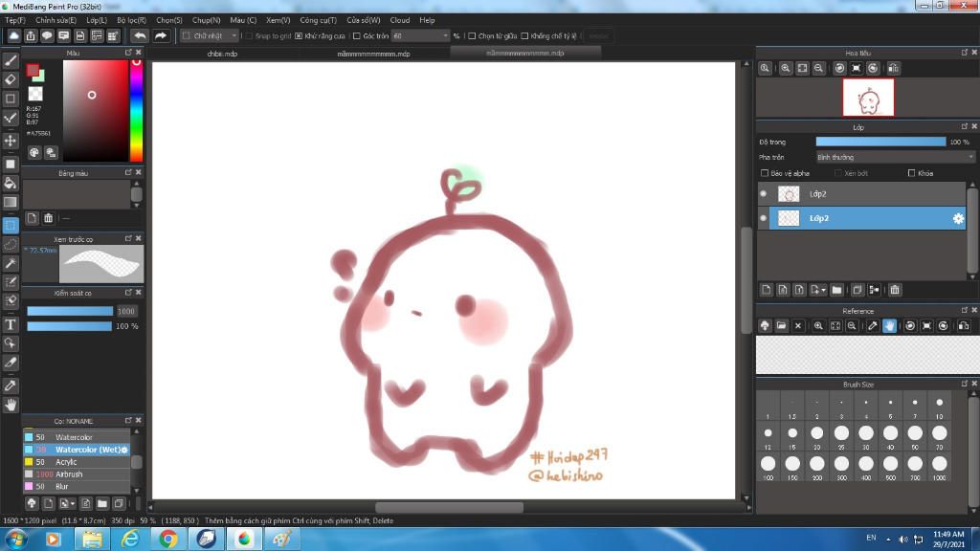Image resolution: width=980 pixels, height=551 pixels.
Task: Open the Chỉnh sửa(E) menu
Action: [x=56, y=20]
